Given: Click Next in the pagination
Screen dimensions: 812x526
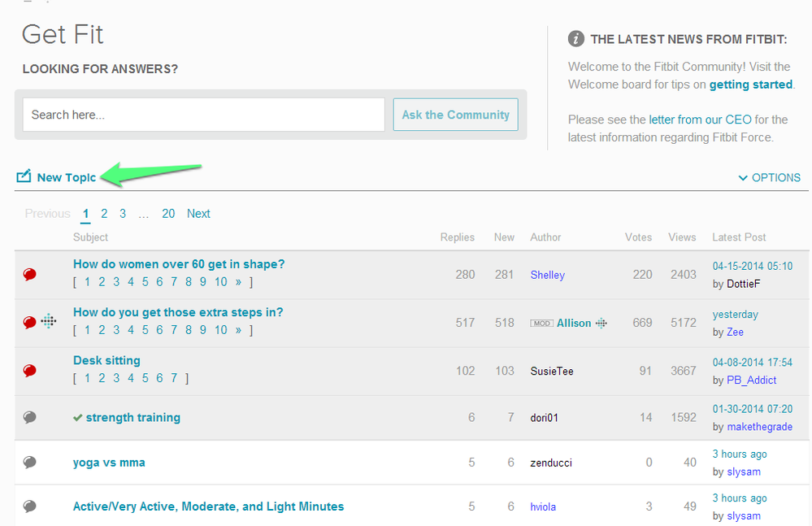Looking at the screenshot, I should pos(198,213).
